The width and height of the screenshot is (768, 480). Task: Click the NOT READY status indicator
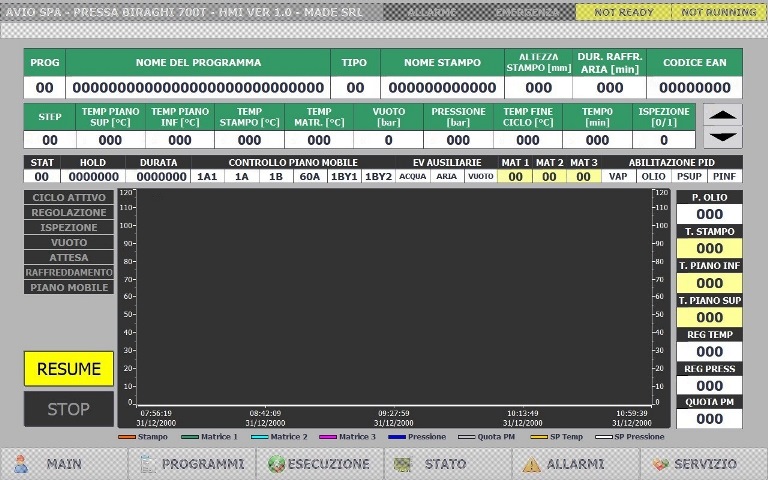coord(623,13)
